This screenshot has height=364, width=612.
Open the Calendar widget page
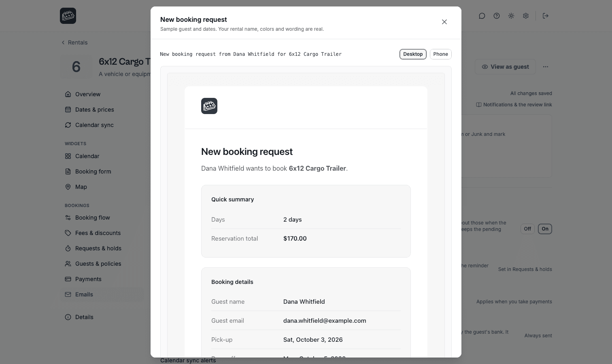[102, 156]
